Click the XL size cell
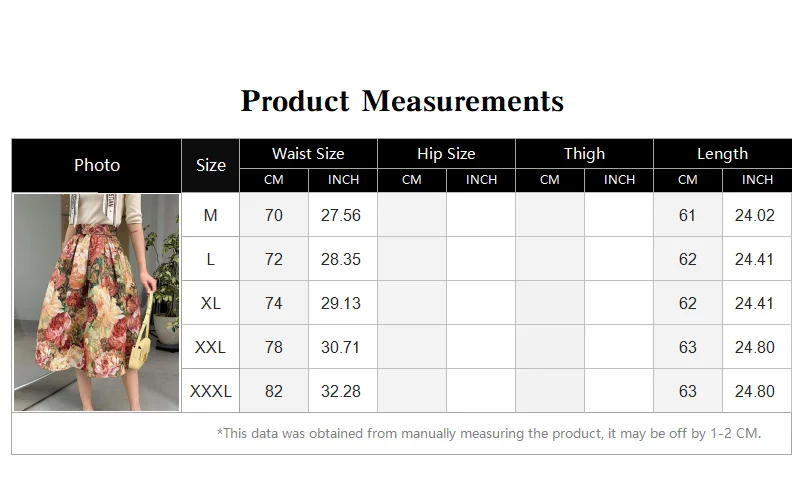This screenshot has width=805, height=485. coord(210,303)
